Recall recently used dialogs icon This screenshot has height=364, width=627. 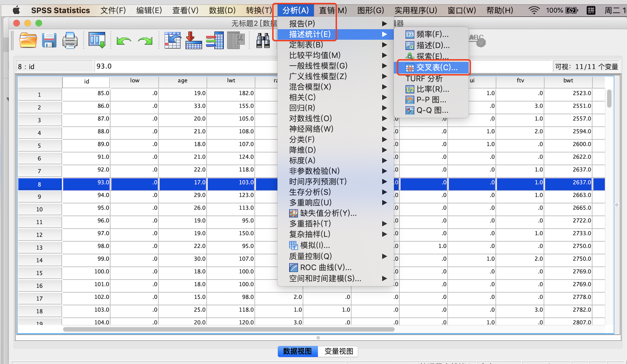click(97, 40)
